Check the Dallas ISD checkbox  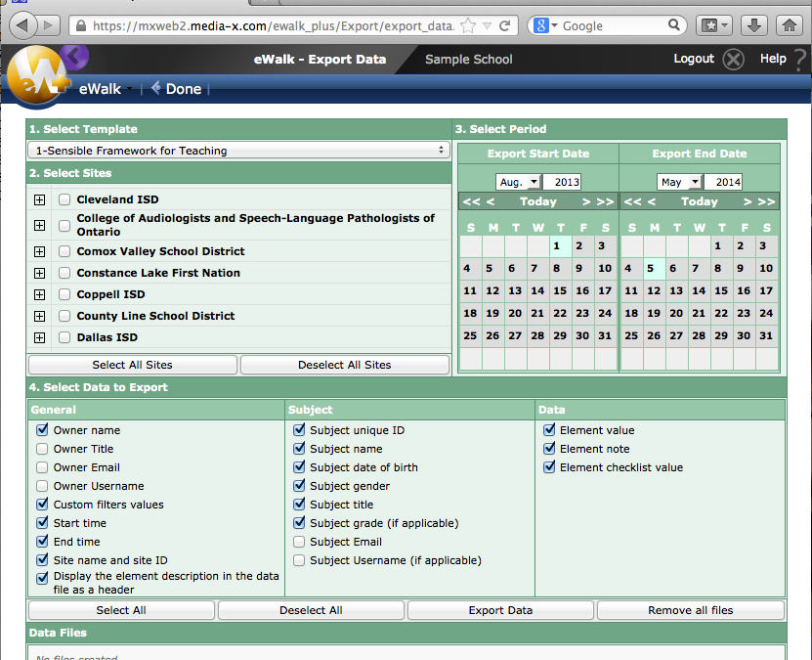(64, 337)
